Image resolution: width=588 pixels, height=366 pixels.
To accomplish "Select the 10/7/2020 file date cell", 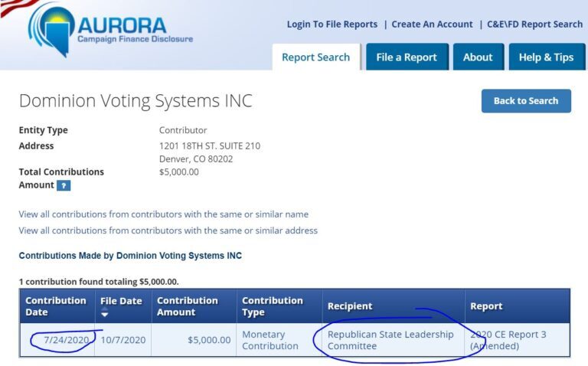I will [123, 340].
